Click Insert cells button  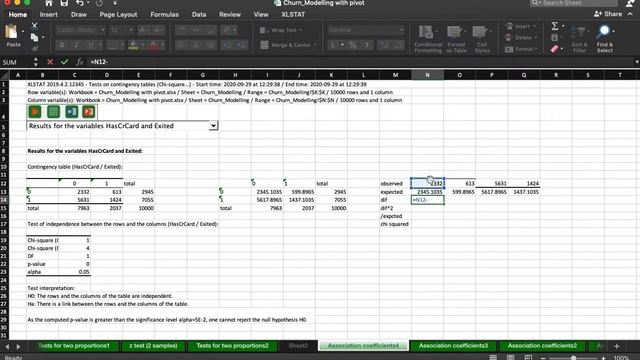pos(520,27)
